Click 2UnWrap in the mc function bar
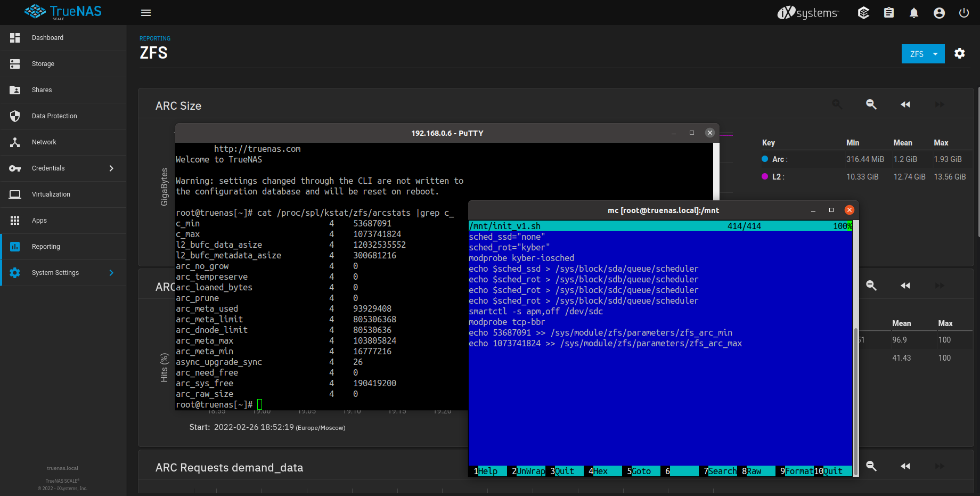This screenshot has height=496, width=980. tap(528, 471)
